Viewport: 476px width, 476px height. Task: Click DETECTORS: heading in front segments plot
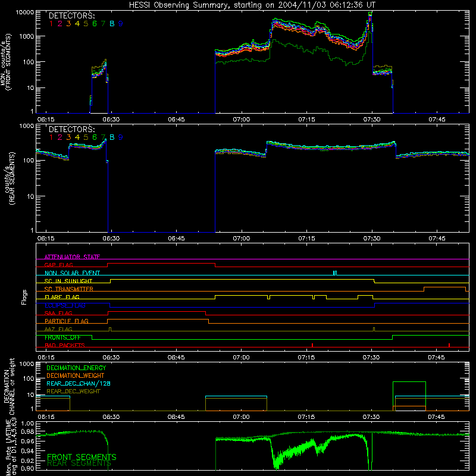(71, 16)
